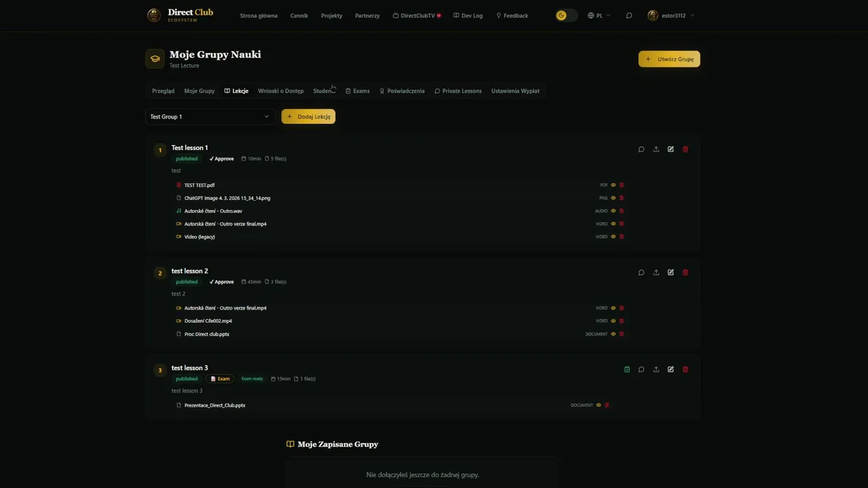Toggle visibility of Outro.wav audio
This screenshot has height=488, width=868.
(613, 211)
